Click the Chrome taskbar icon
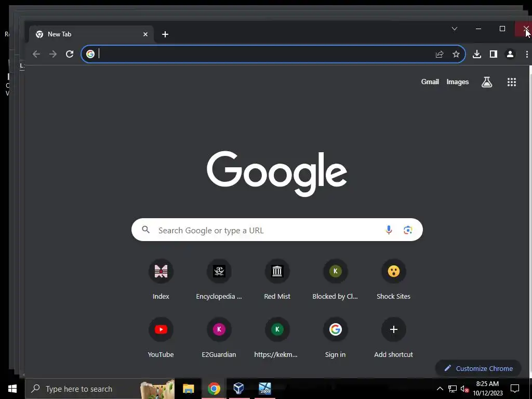Viewport: 532px width, 399px height. [214, 389]
